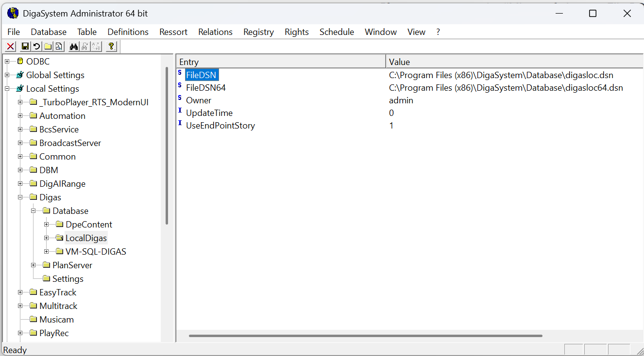
Task: Expand the BcsService folder
Action: point(20,129)
